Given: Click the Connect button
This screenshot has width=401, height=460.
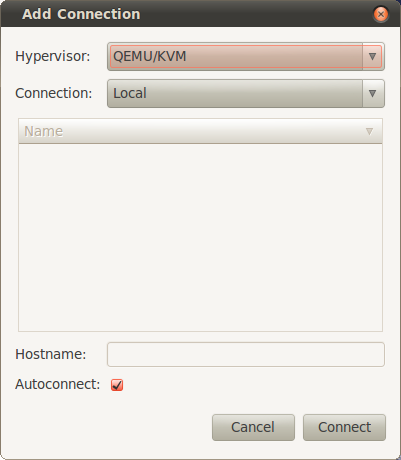Looking at the screenshot, I should click(x=344, y=427).
